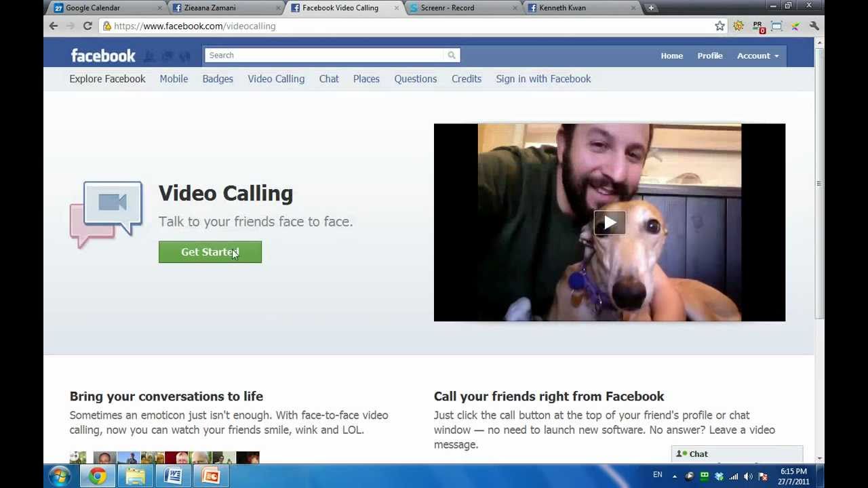Screen dimensions: 868x488
Task: Click the search magnifier icon
Action: click(452, 55)
